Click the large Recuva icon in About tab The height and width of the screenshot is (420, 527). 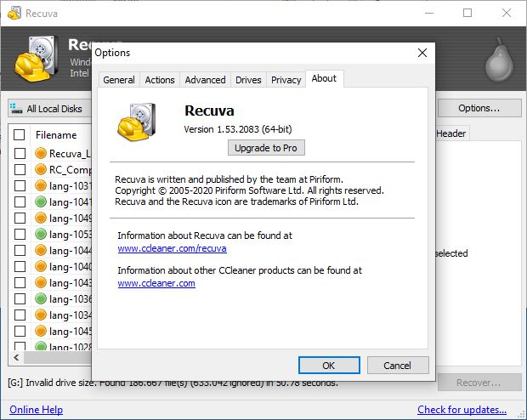tap(137, 122)
